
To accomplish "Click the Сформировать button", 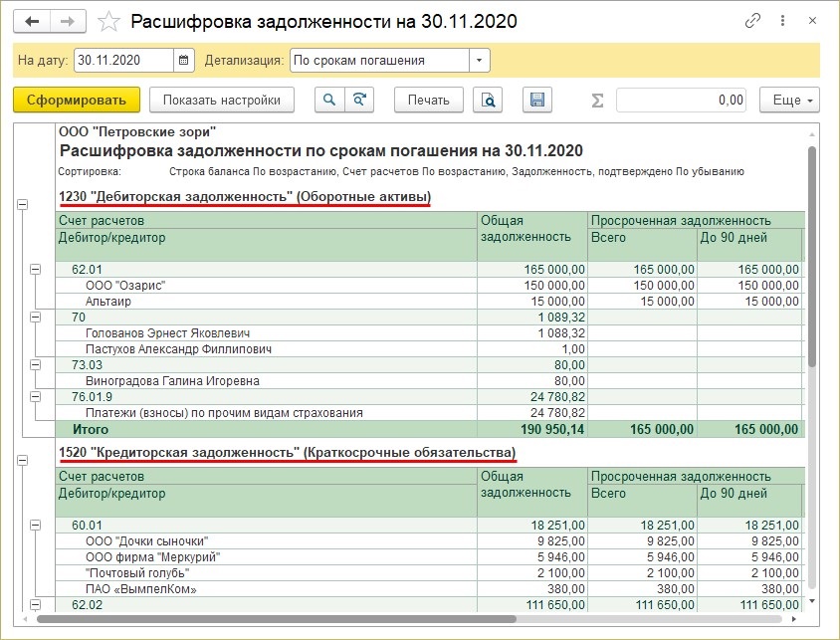I will tap(77, 100).
